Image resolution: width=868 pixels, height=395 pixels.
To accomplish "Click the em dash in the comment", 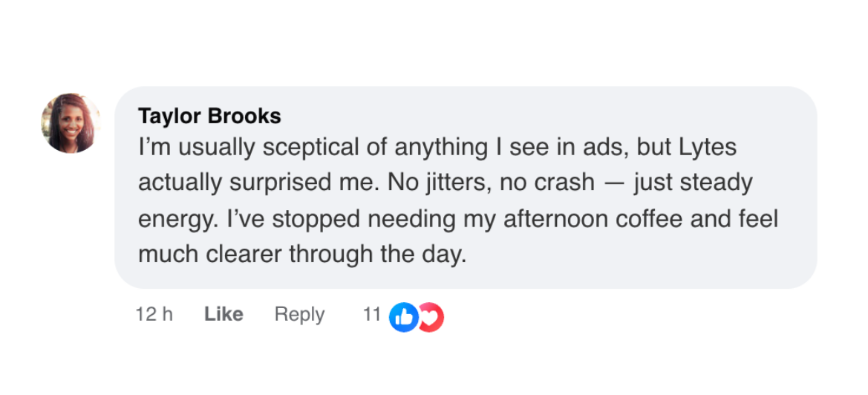I will tap(613, 183).
